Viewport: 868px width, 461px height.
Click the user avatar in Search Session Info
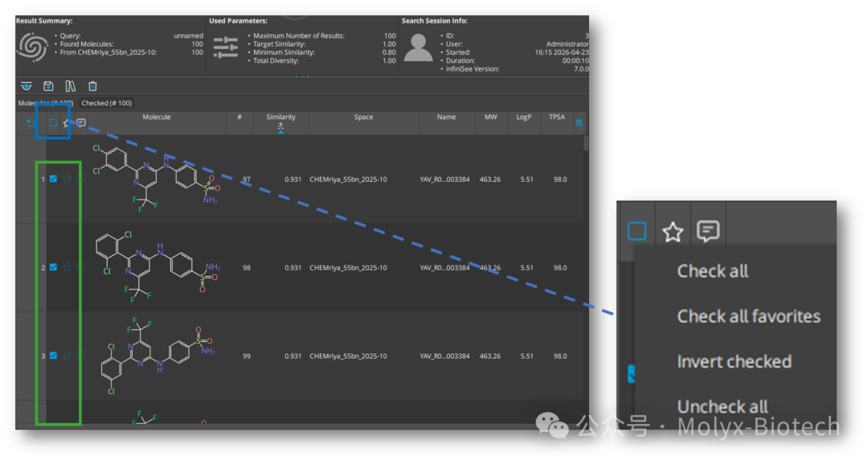pos(419,47)
